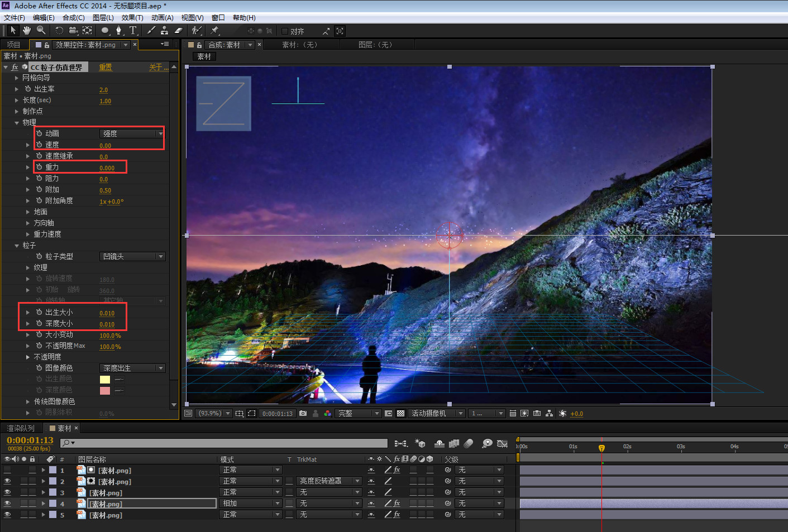Select the Clone Stamp tool
The height and width of the screenshot is (532, 788).
pos(164,31)
